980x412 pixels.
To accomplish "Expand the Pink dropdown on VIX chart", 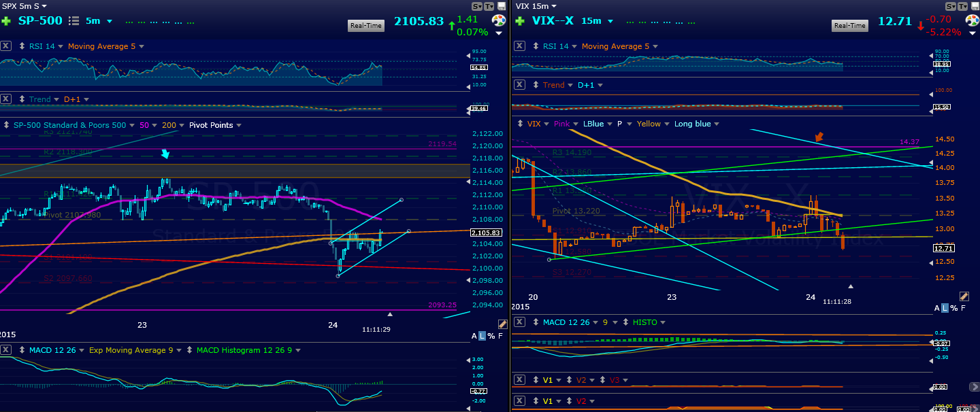I will pos(576,124).
